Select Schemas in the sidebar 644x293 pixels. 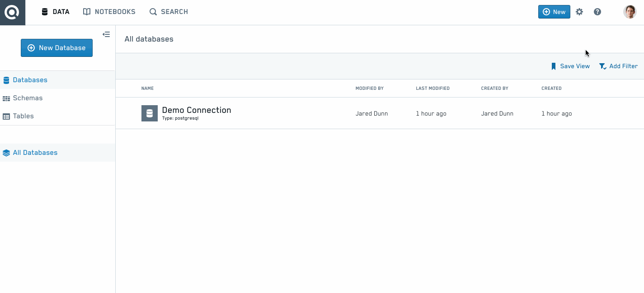(57, 98)
